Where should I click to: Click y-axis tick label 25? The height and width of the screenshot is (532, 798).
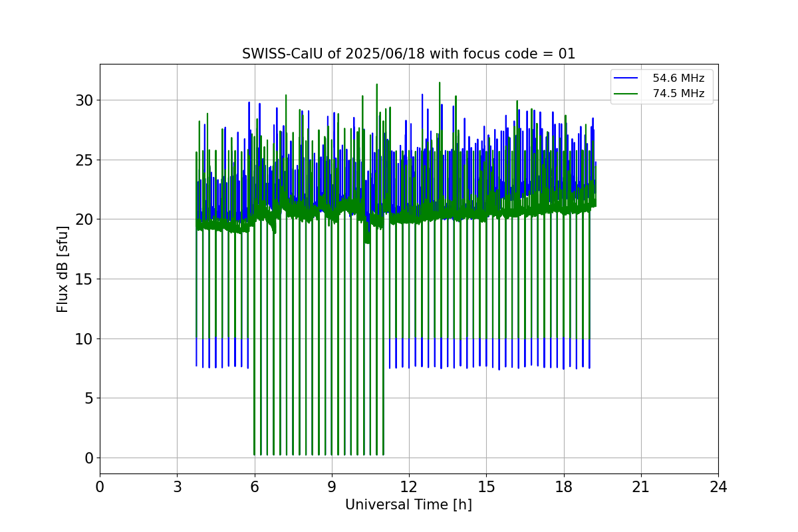(x=84, y=160)
